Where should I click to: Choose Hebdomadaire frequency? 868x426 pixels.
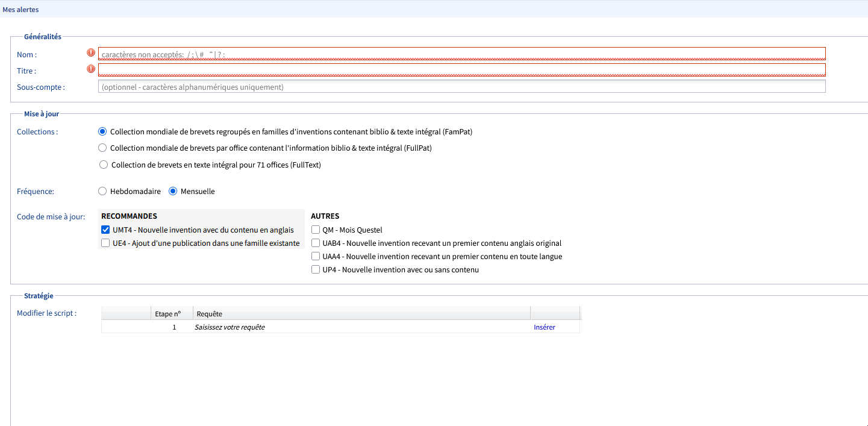click(102, 191)
